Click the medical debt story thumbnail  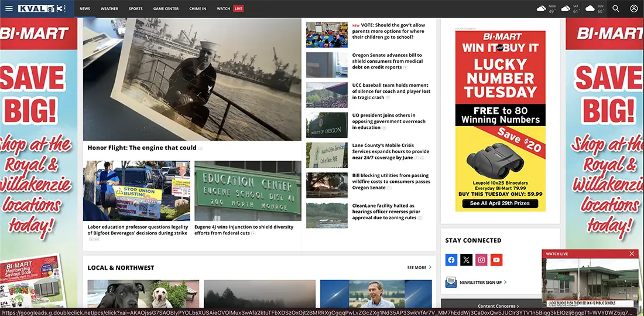click(327, 64)
